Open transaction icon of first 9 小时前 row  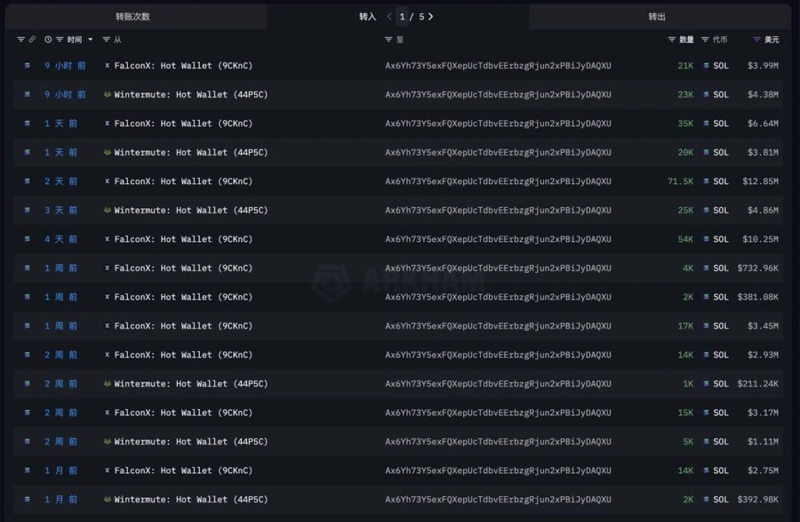coord(27,66)
